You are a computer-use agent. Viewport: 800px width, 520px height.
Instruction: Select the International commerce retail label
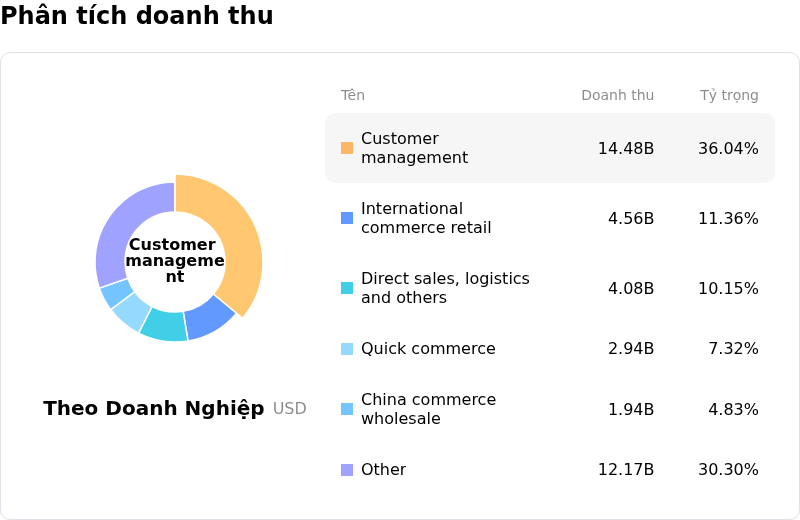(426, 218)
